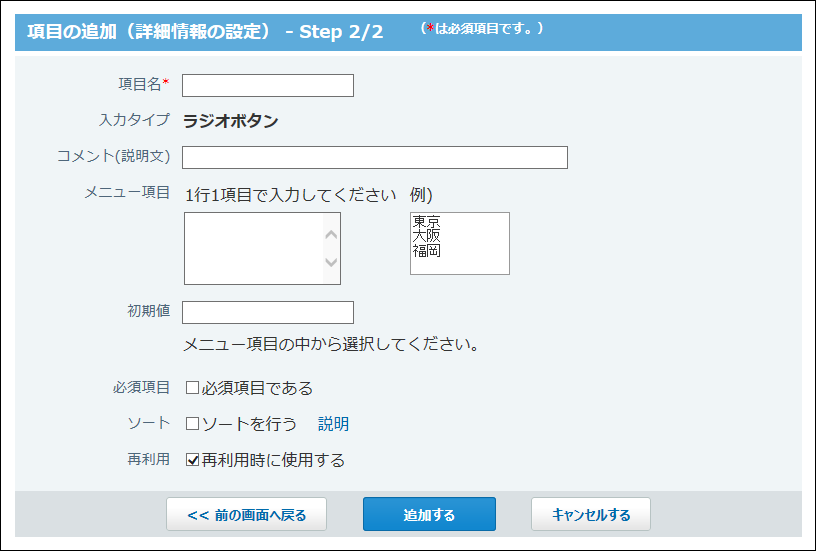
Task: Uncheck the 再利用時に使用する checkbox
Action: (193, 460)
